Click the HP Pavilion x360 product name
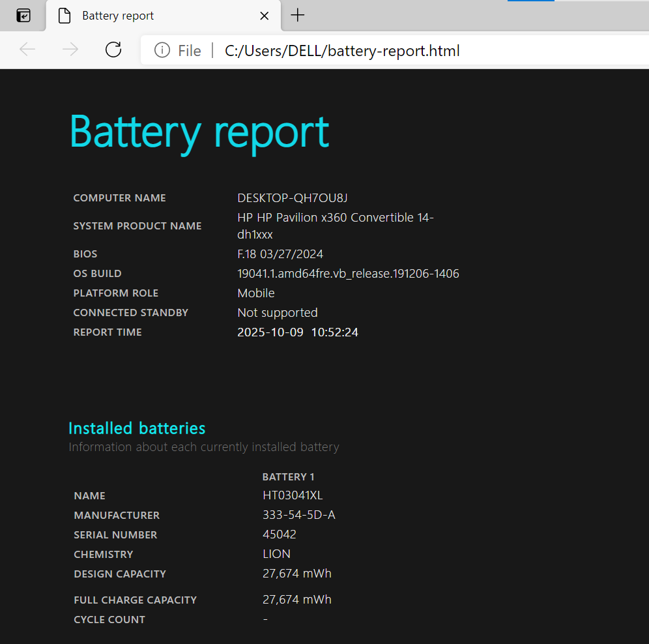Screen dimensions: 649x644 click(335, 226)
